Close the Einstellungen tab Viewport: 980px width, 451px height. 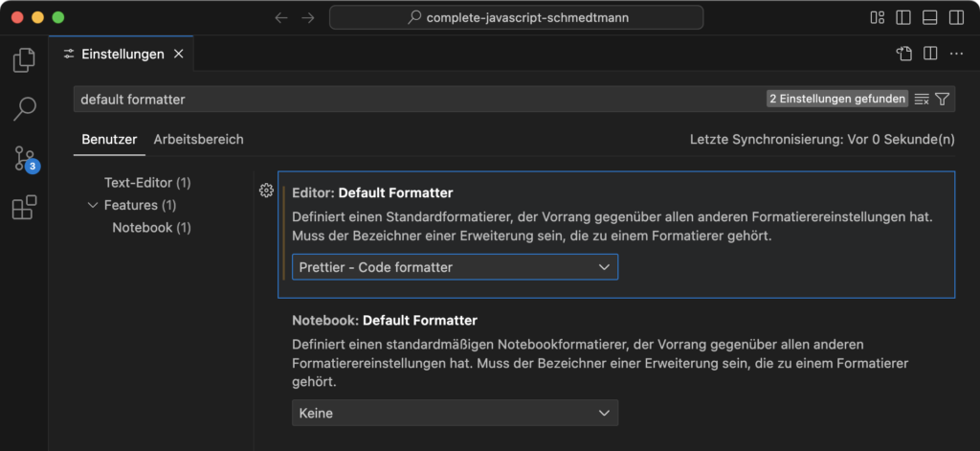pos(178,54)
